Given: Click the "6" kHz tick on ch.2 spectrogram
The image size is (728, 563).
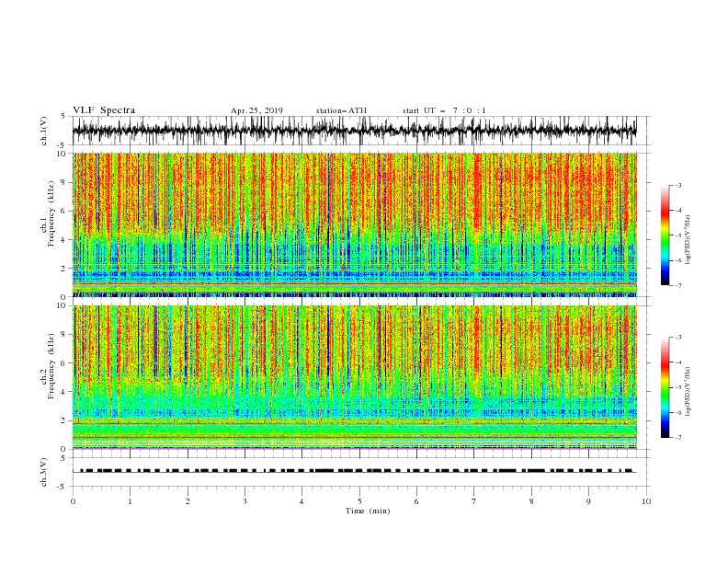Looking at the screenshot, I should coord(63,363).
